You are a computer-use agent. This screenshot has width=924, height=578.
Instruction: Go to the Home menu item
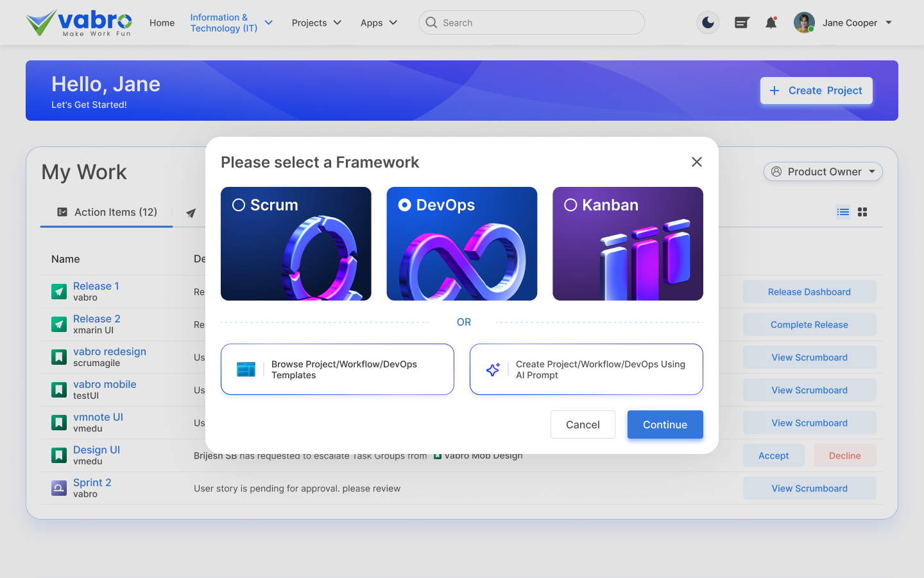(x=162, y=22)
